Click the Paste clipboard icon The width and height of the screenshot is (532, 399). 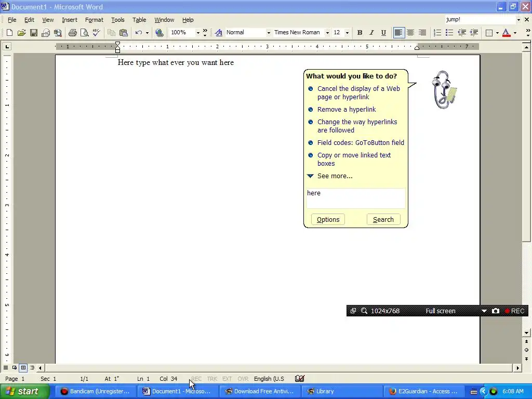pos(124,33)
